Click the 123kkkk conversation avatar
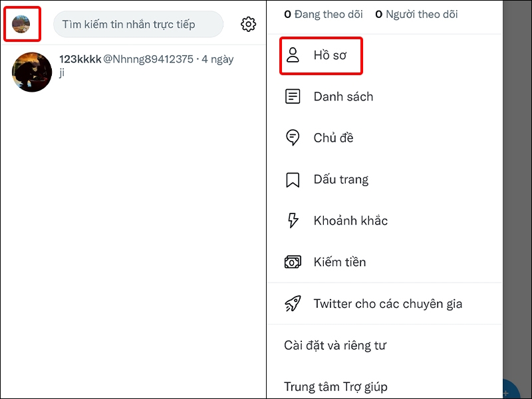This screenshot has width=532, height=399. click(x=31, y=72)
